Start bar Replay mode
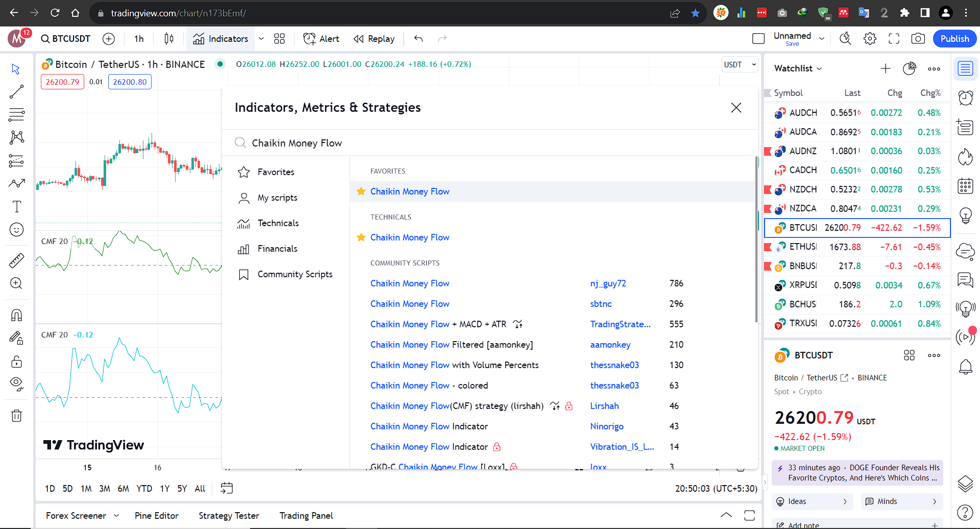This screenshot has width=980, height=529. (x=374, y=39)
